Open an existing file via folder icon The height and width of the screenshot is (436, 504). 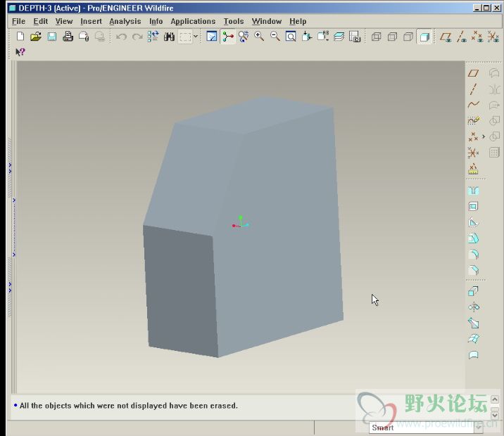point(36,37)
